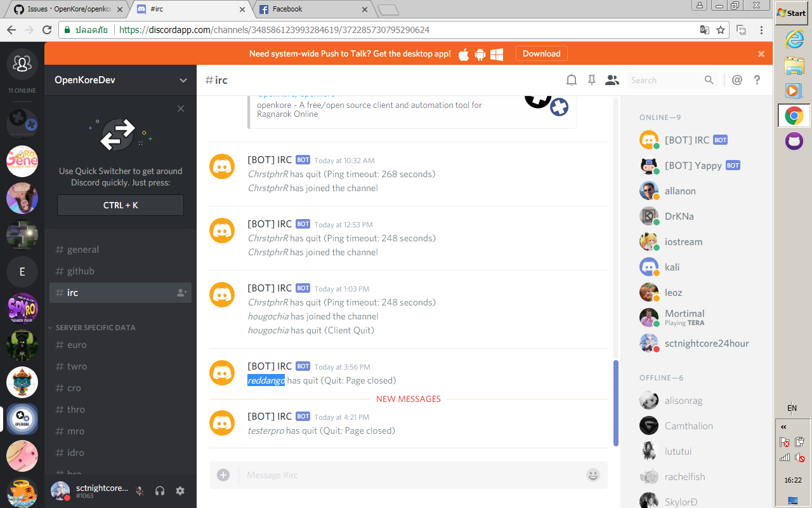Open the #thro channel
Viewport: 812px width, 508px height.
121,410
